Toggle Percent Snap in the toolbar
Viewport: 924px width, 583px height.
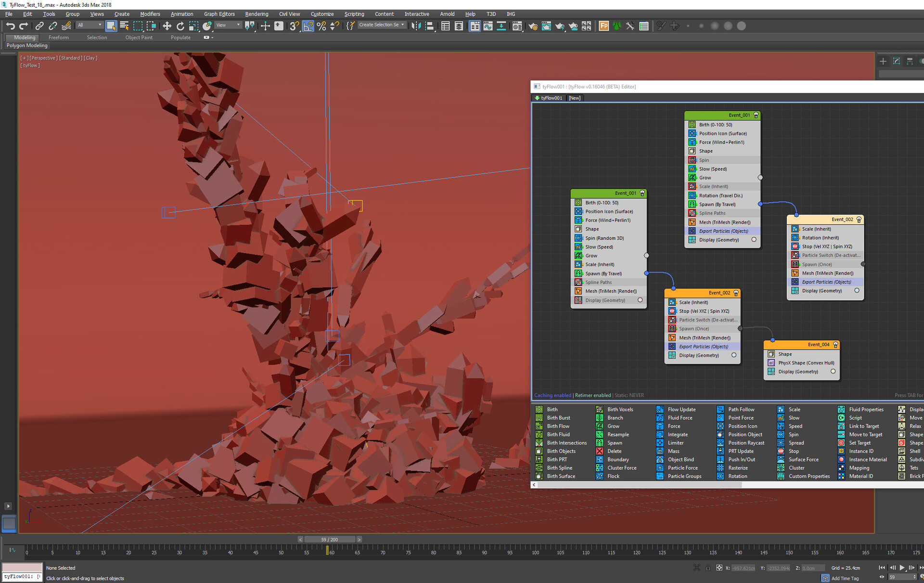321,26
